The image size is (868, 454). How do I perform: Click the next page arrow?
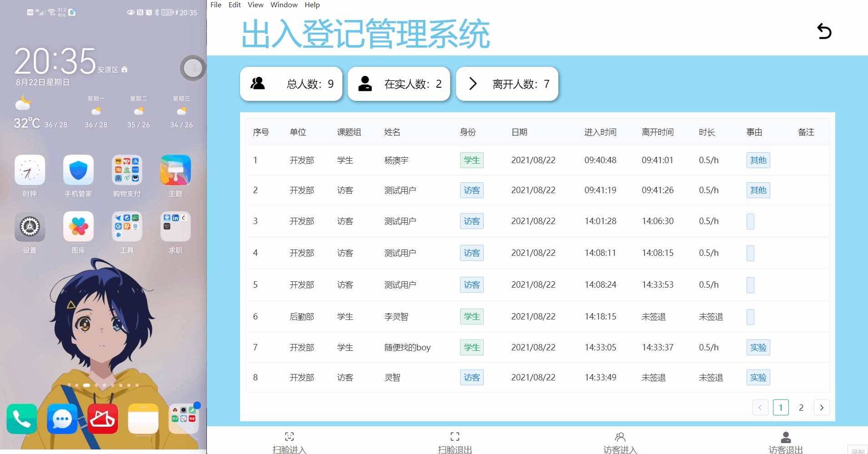pos(822,408)
